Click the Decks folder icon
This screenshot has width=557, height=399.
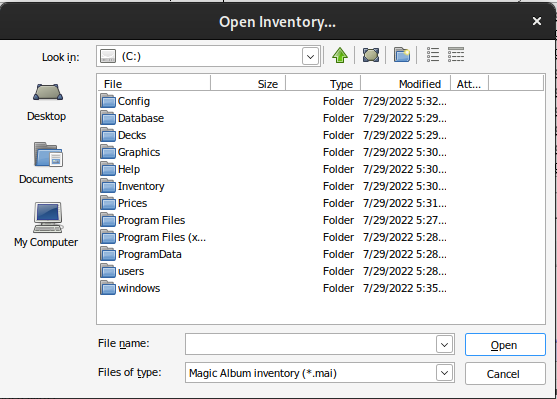tap(108, 135)
